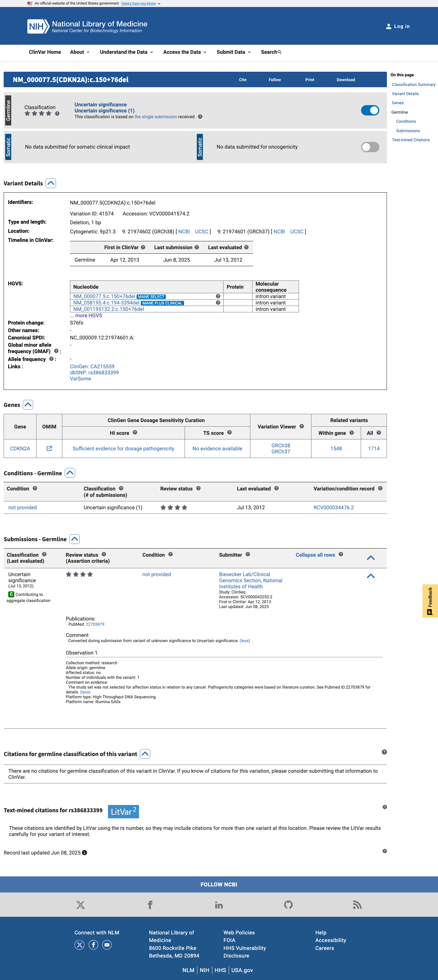Viewport: 438px width, 980px height.
Task: Click the Print button
Action: pyautogui.click(x=310, y=80)
